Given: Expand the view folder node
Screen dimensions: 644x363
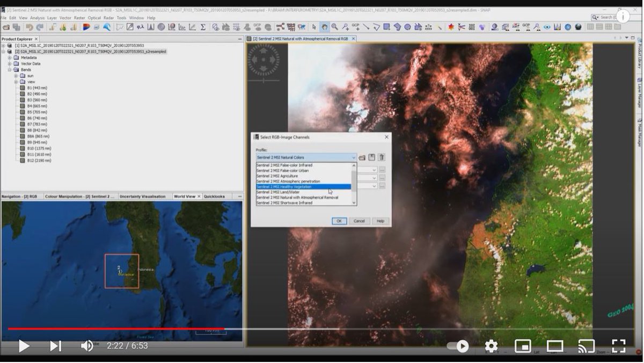Looking at the screenshot, I should point(16,82).
